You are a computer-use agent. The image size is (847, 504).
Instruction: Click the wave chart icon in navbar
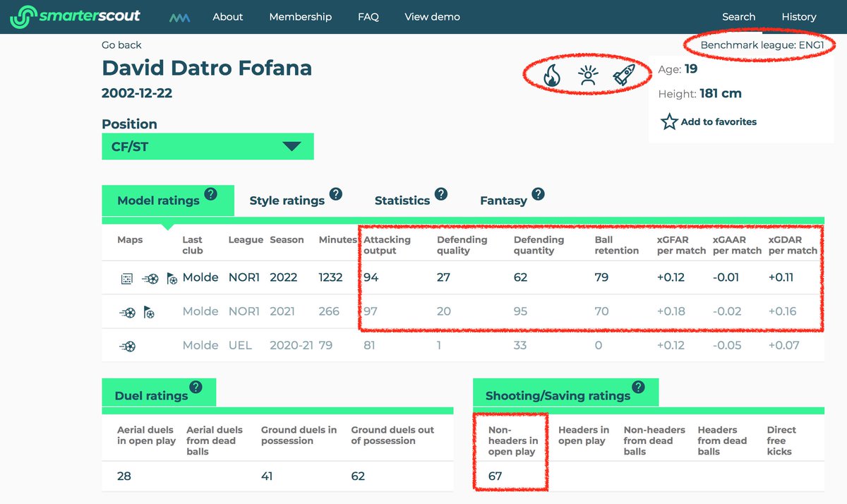(x=179, y=17)
